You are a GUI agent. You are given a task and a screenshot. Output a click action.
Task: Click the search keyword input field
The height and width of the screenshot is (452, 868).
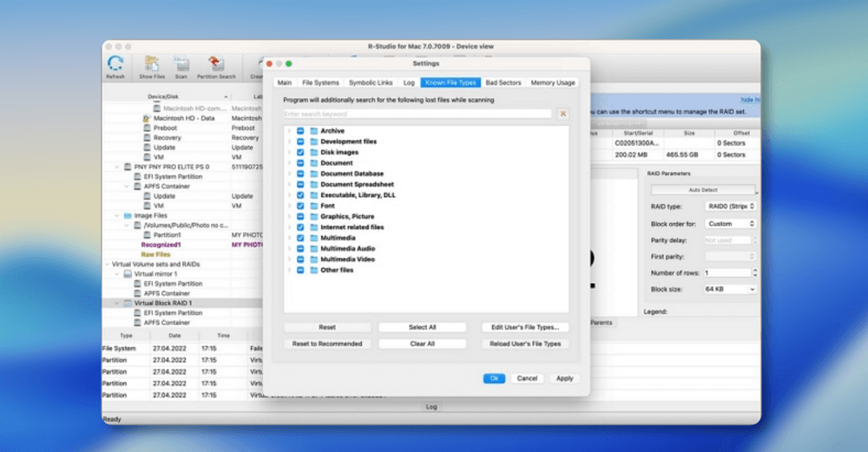coord(418,114)
